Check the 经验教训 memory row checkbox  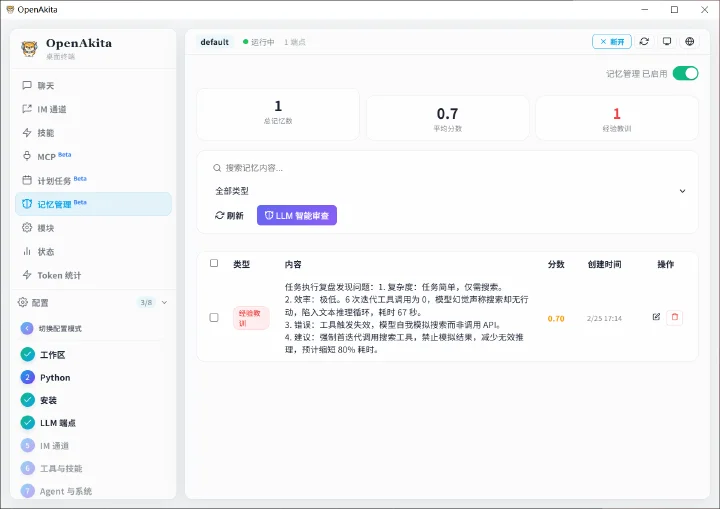point(214,317)
